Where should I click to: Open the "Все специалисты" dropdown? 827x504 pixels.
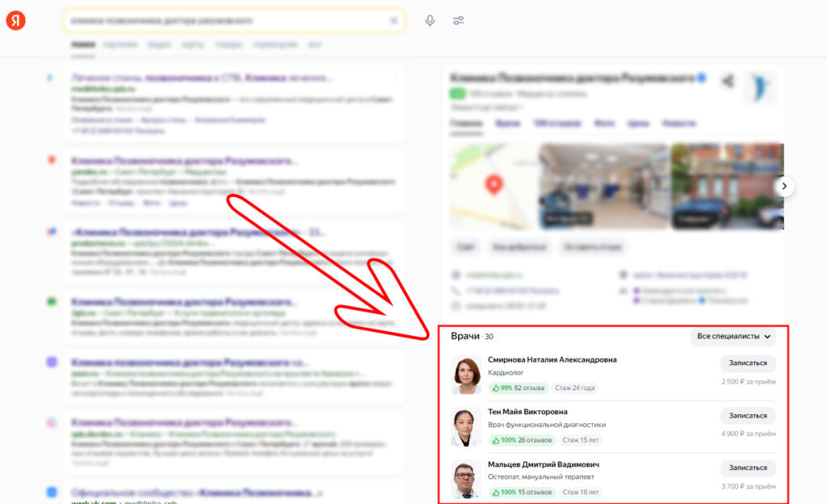click(734, 336)
